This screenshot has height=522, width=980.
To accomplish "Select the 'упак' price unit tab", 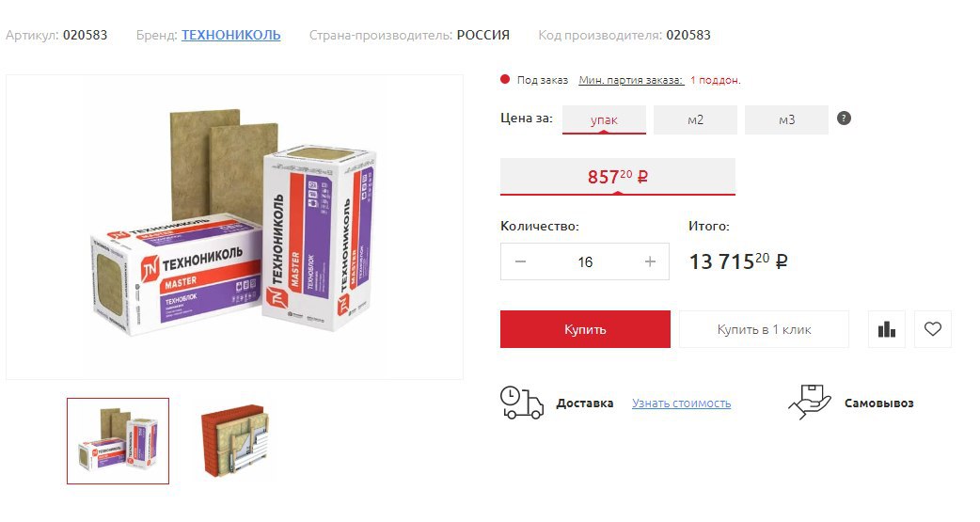I will click(x=604, y=120).
